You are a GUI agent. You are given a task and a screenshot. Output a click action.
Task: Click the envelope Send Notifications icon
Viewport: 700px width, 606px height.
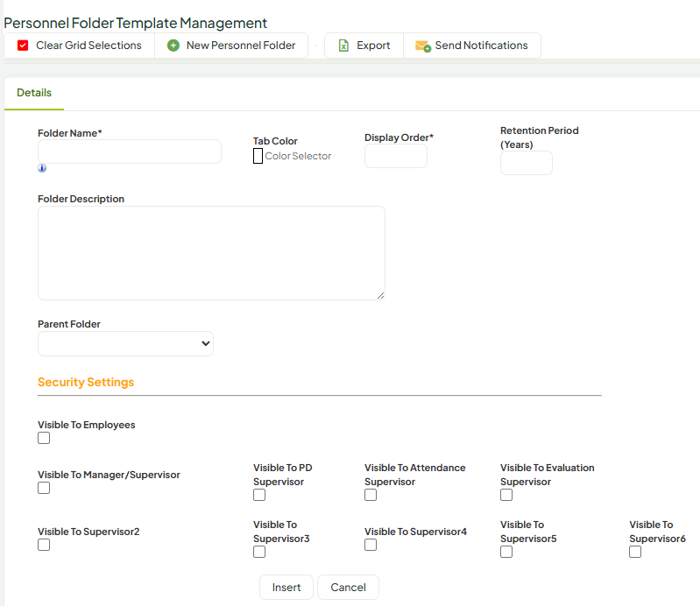(x=423, y=46)
